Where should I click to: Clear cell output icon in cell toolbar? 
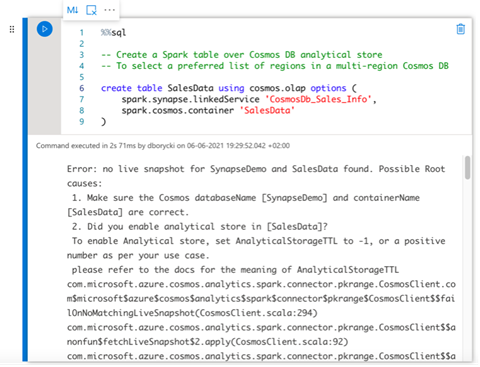pos(91,10)
